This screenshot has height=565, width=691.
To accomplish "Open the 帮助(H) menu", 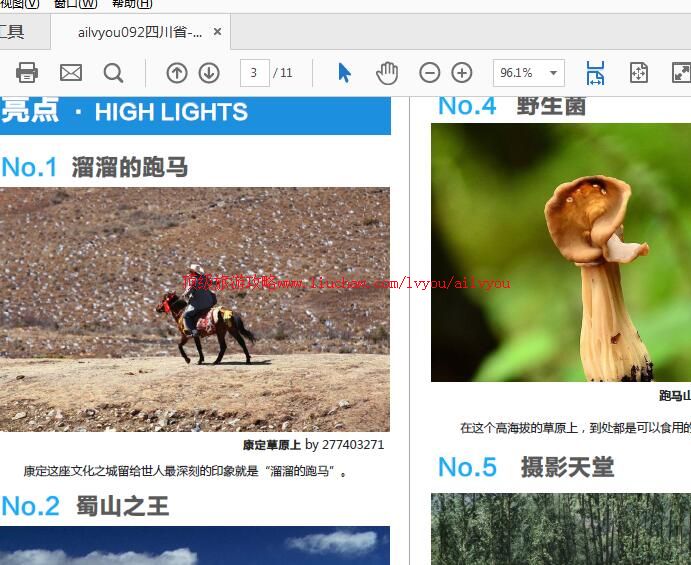I will coord(132,4).
